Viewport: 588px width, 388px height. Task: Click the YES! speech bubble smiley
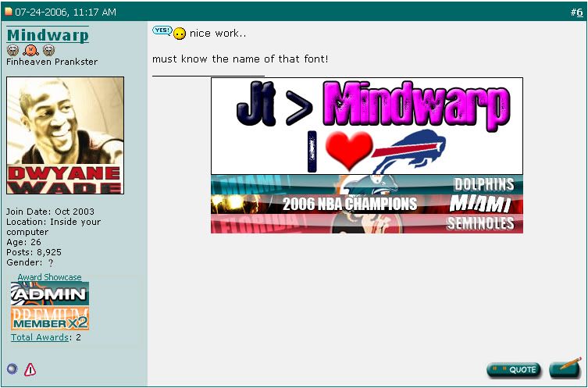(x=162, y=30)
